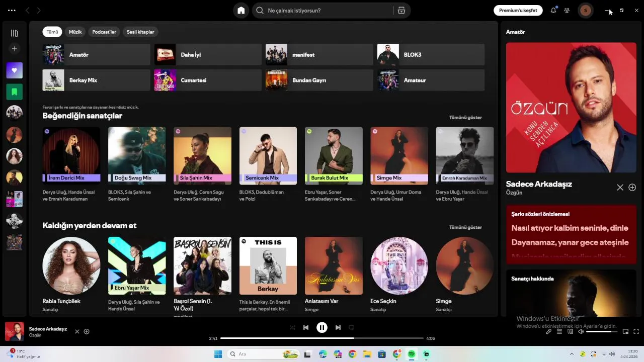Image resolution: width=644 pixels, height=362 pixels.
Task: Open the manifest shortcut tile
Action: tap(319, 54)
